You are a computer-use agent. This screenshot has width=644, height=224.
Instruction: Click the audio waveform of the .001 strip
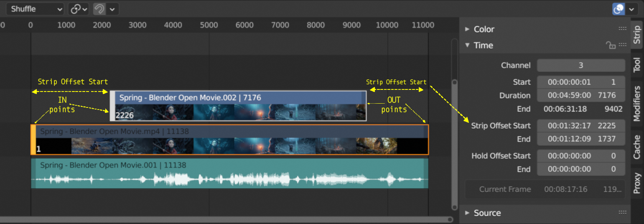click(230, 180)
